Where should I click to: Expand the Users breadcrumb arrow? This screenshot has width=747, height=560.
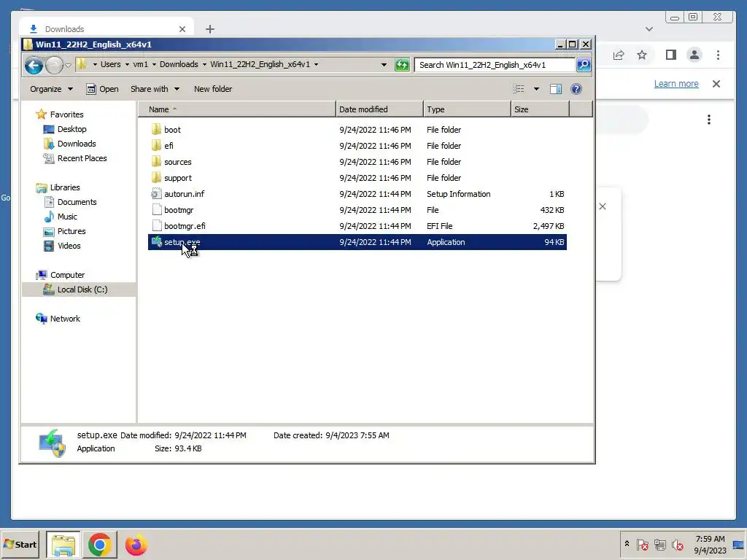click(x=127, y=64)
